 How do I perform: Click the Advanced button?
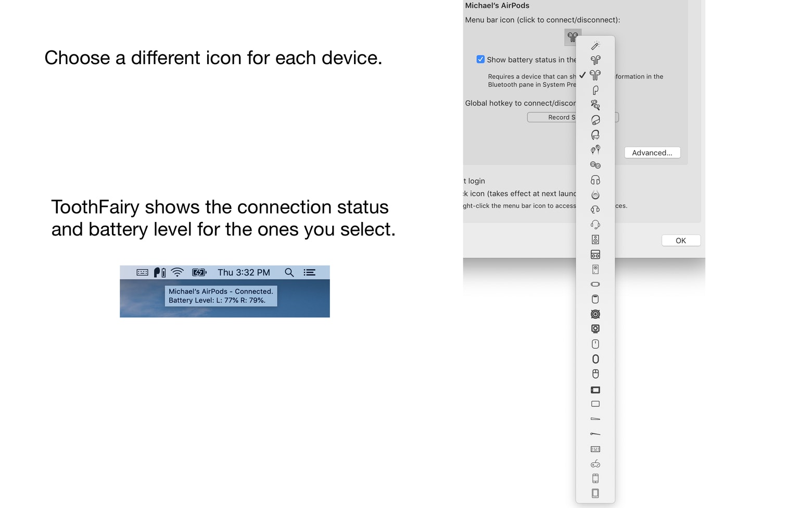[x=652, y=153]
